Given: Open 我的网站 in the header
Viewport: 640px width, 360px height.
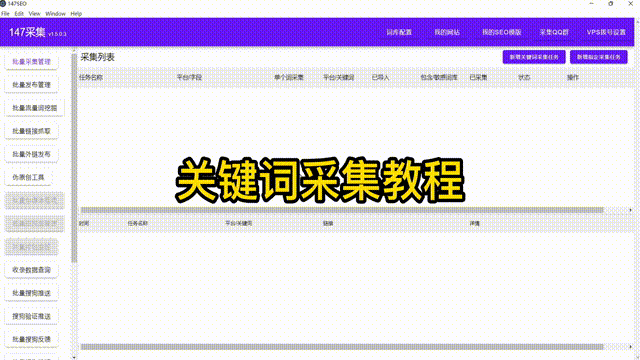Looking at the screenshot, I should 447,32.
